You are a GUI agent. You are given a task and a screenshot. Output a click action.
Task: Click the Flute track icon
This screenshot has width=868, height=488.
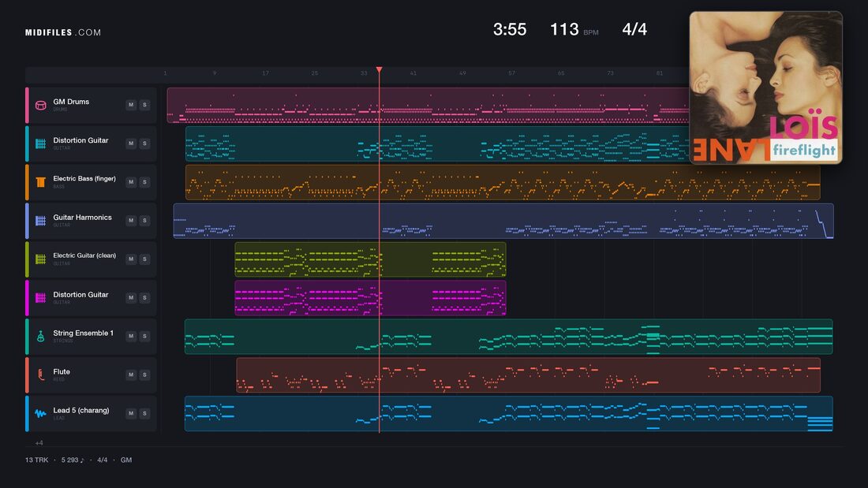click(40, 374)
